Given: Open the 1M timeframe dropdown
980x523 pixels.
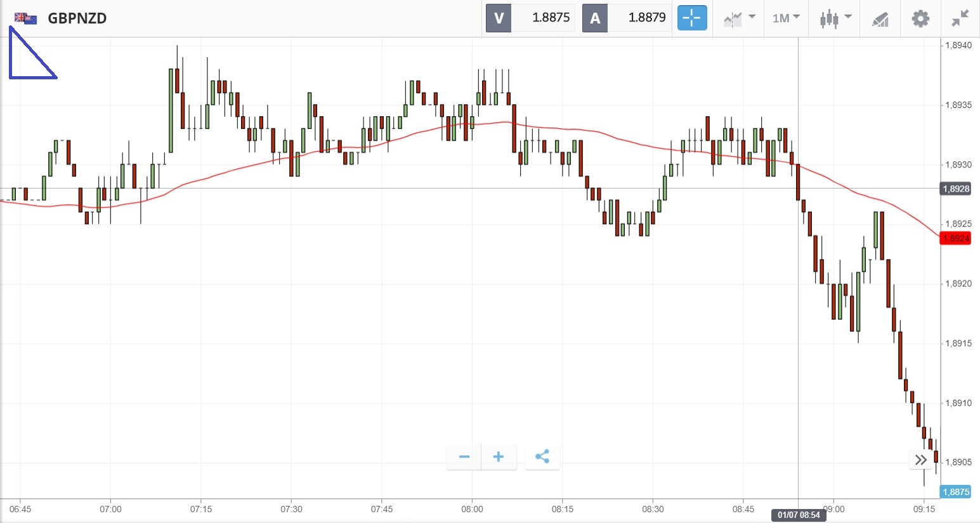Looking at the screenshot, I should click(786, 18).
